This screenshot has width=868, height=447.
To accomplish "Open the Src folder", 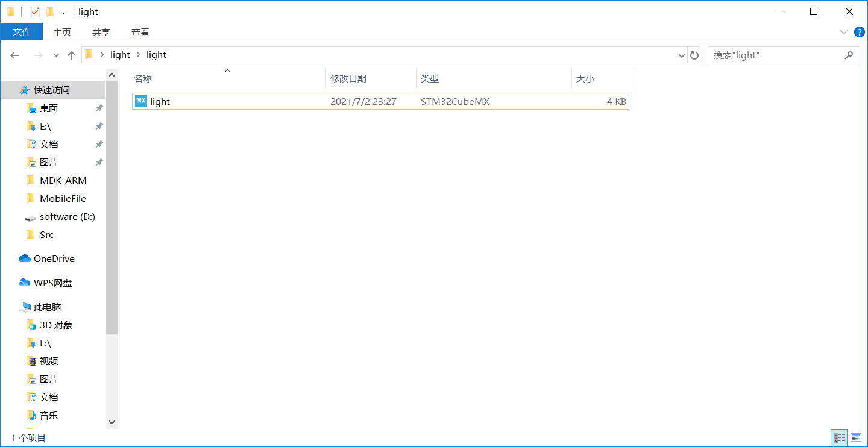I will (46, 235).
